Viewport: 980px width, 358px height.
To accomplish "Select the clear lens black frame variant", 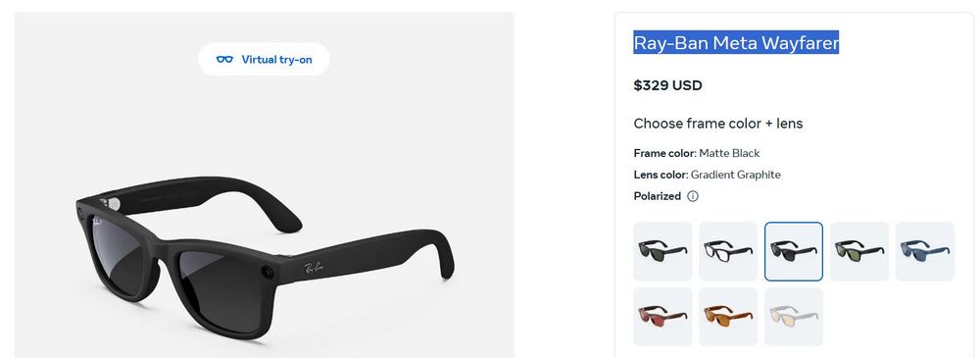I will pos(728,251).
